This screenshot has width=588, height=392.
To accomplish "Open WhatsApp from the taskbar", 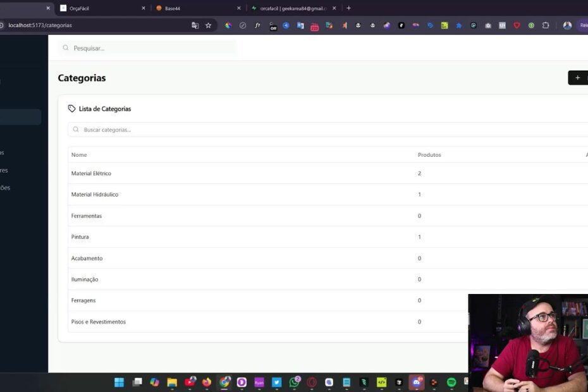I will pos(293,382).
